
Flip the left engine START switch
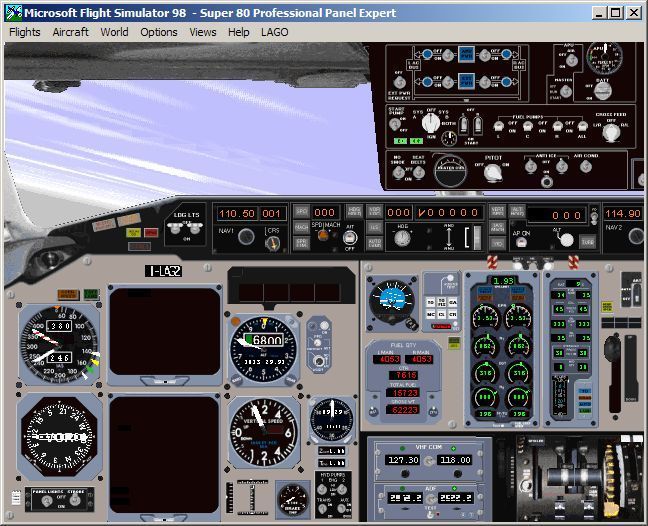tap(464, 124)
